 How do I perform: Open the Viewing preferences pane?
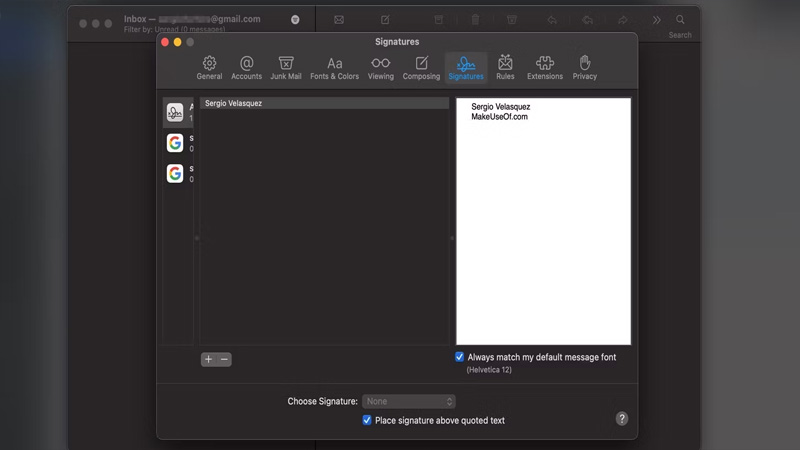click(381, 68)
